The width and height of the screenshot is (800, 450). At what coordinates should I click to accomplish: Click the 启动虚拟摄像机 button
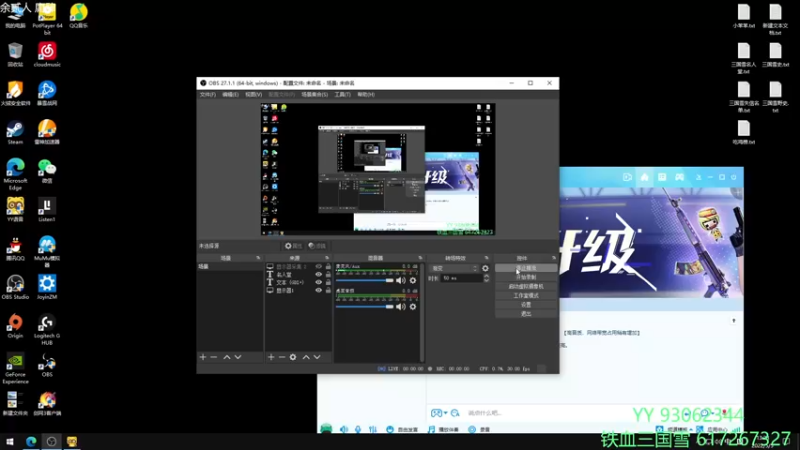click(526, 286)
